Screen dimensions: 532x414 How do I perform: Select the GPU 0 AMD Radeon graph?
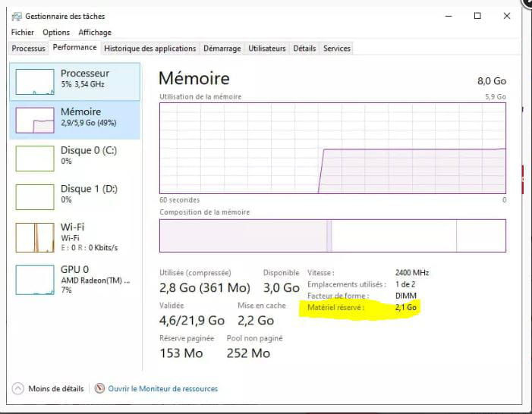point(35,280)
